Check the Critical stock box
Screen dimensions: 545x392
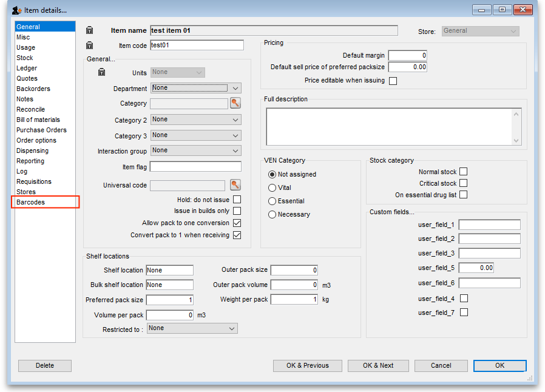tap(464, 183)
